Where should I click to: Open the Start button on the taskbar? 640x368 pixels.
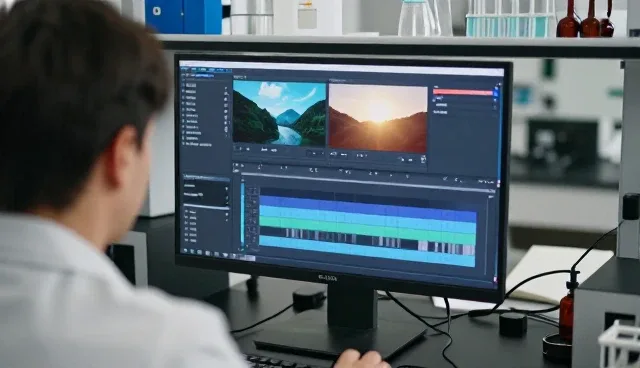(185, 251)
